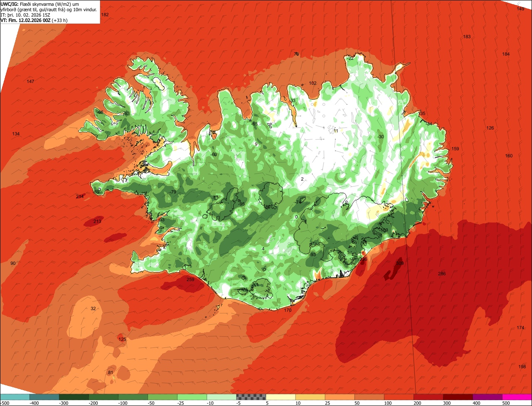The height and width of the screenshot is (406, 532).
Task: Click the purple 400 to 500 legend swatch
Action: tap(487, 397)
